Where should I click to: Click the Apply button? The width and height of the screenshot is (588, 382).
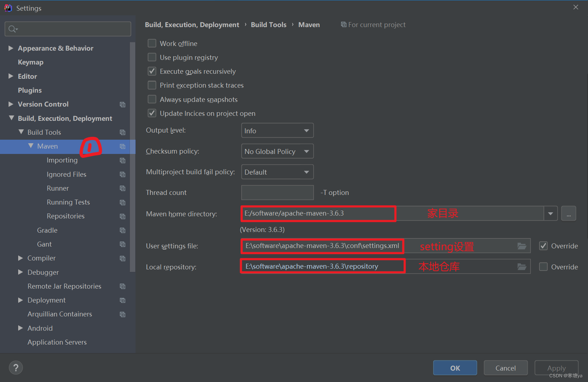(x=556, y=368)
